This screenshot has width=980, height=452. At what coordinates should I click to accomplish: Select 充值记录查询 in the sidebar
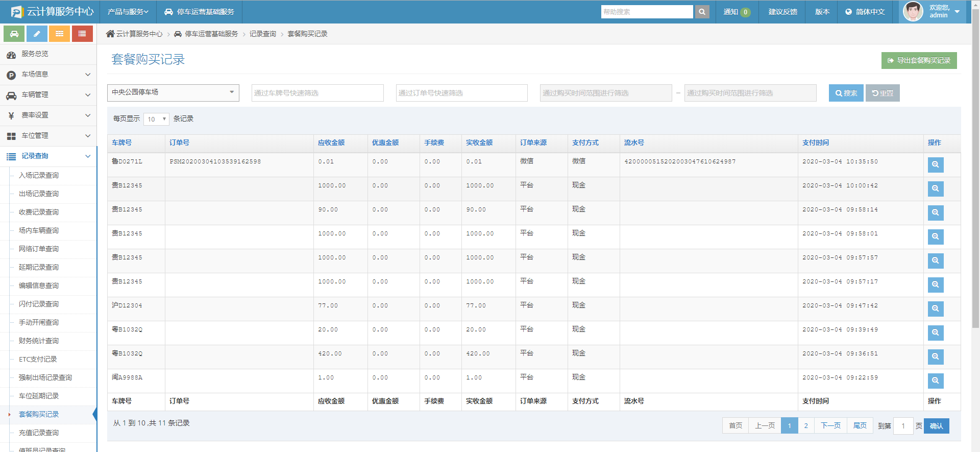pos(39,433)
